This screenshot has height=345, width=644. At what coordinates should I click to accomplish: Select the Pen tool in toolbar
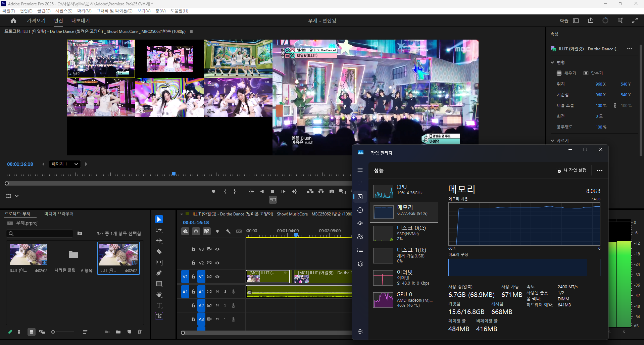tap(159, 273)
